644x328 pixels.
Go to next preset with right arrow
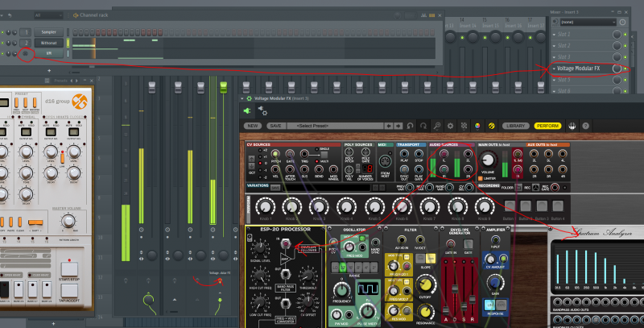click(x=398, y=126)
